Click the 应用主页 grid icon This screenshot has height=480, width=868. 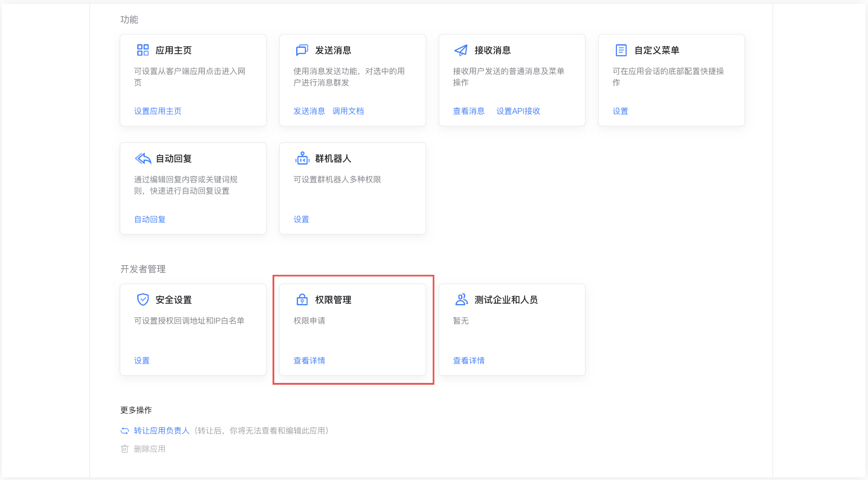(x=143, y=50)
